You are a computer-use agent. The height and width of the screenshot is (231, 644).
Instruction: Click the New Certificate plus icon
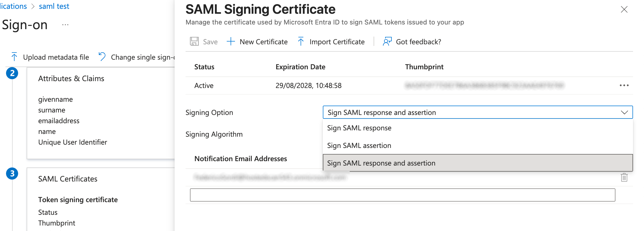[x=231, y=42]
